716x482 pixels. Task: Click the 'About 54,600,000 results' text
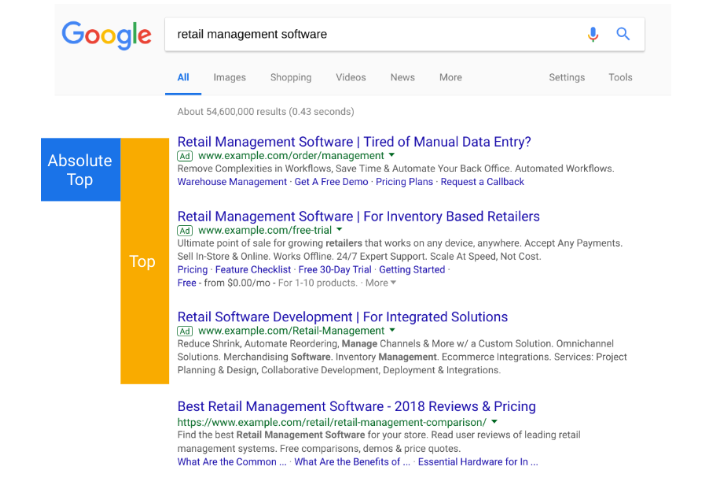coord(266,112)
